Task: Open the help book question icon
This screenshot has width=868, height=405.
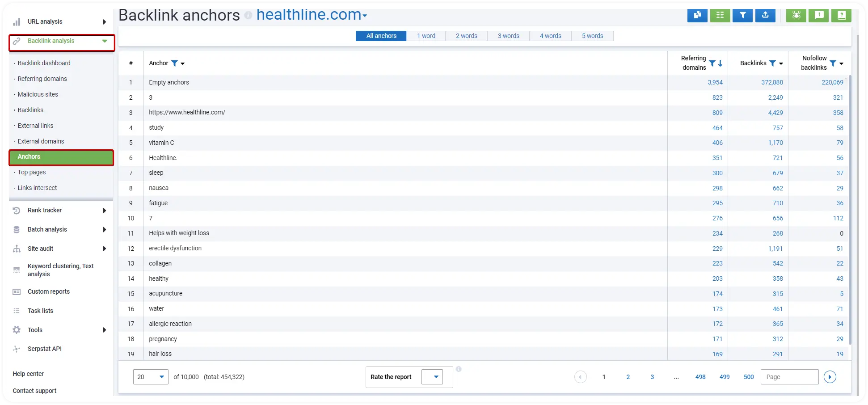Action: 841,15
